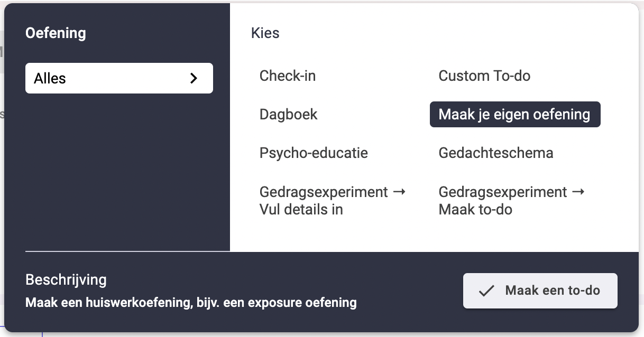Choose the Gedachteschema exercise
Image resolution: width=644 pixels, height=337 pixels.
[x=496, y=153]
